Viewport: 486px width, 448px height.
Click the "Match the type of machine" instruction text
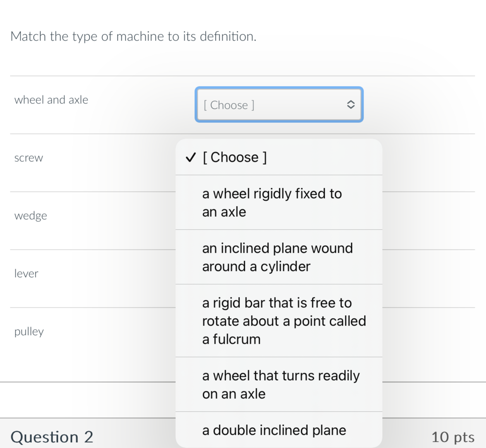coord(133,37)
